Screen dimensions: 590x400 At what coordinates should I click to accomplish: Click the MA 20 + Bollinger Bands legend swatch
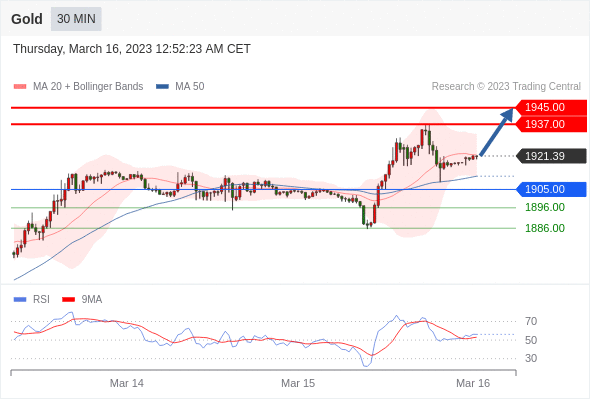(x=20, y=87)
